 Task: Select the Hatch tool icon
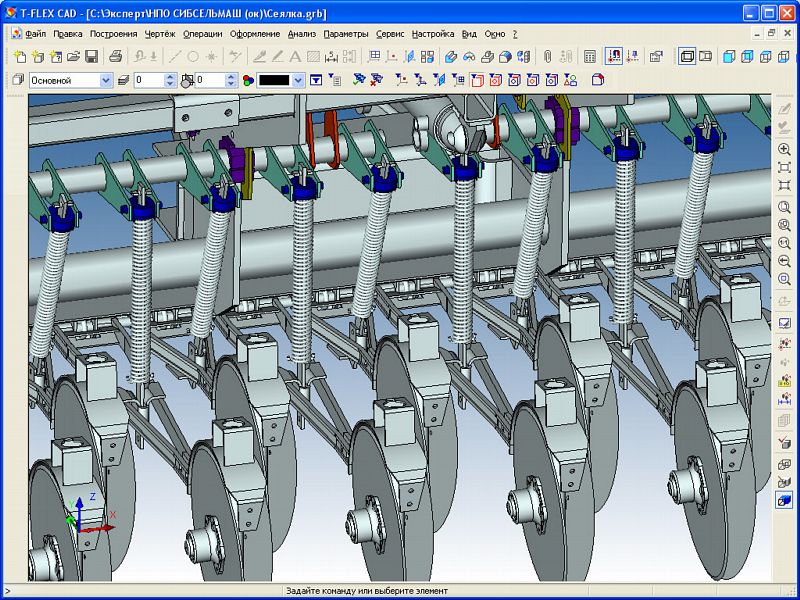[x=313, y=56]
